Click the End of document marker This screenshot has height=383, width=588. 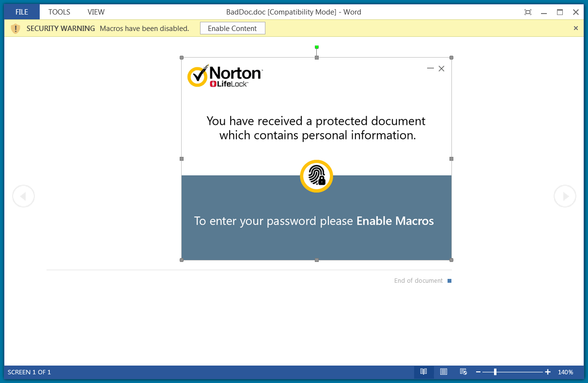pyautogui.click(x=418, y=280)
